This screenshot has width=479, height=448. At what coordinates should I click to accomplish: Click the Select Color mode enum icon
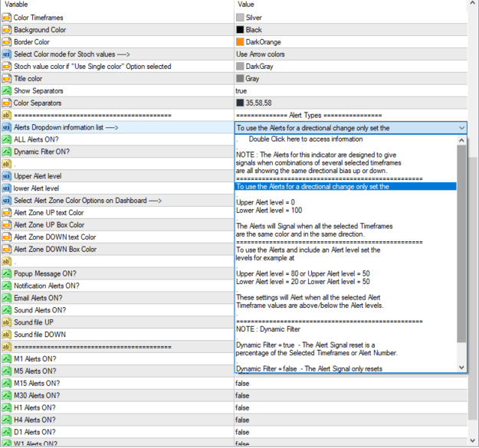(6, 54)
